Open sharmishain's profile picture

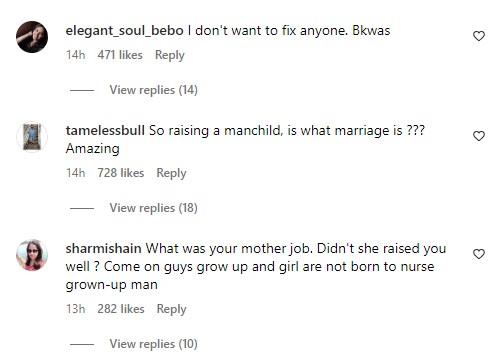pyautogui.click(x=32, y=255)
